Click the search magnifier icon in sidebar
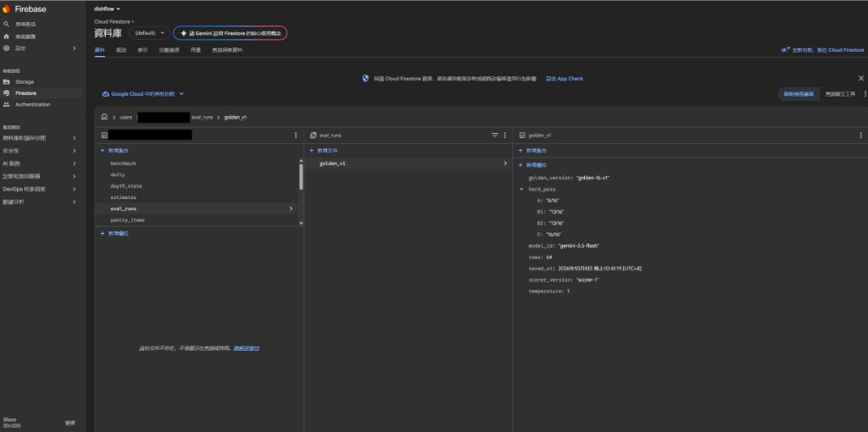Image resolution: width=868 pixels, height=432 pixels. [7, 25]
